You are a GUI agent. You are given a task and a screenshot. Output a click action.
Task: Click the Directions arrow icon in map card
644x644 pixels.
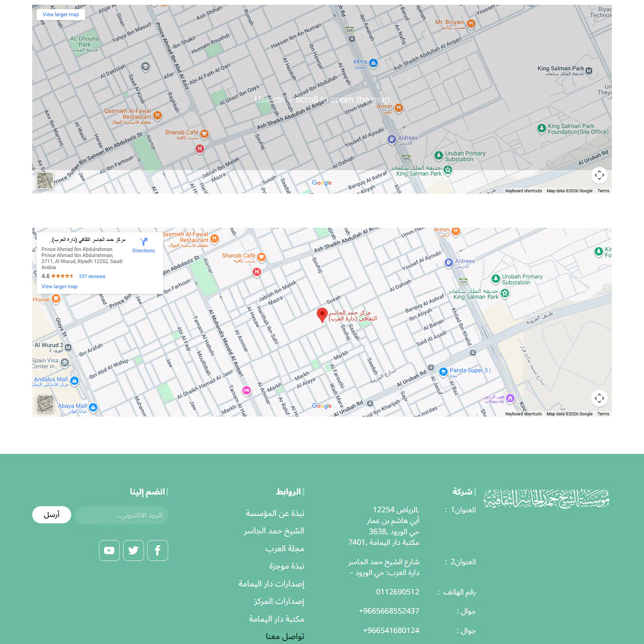(x=143, y=242)
